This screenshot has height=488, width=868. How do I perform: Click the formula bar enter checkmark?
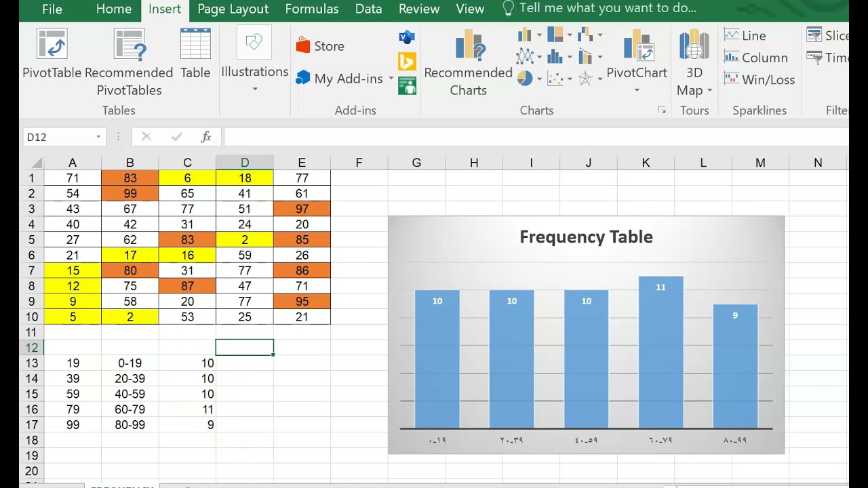(x=176, y=137)
